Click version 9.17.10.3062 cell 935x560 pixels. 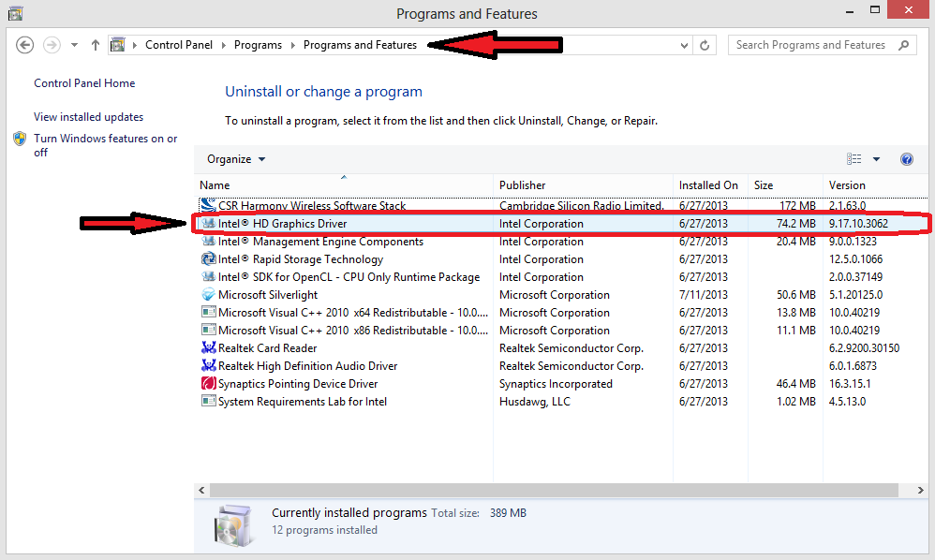point(859,224)
